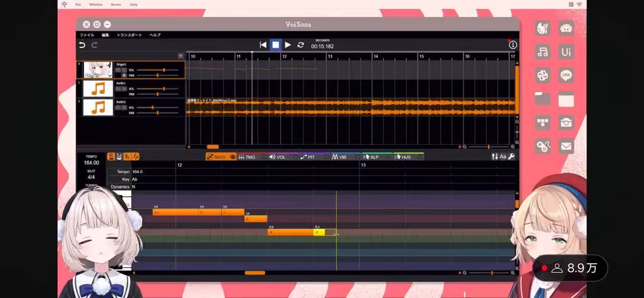This screenshot has height=298, width=644.
Task: Stop playback with the stop button
Action: 275,45
